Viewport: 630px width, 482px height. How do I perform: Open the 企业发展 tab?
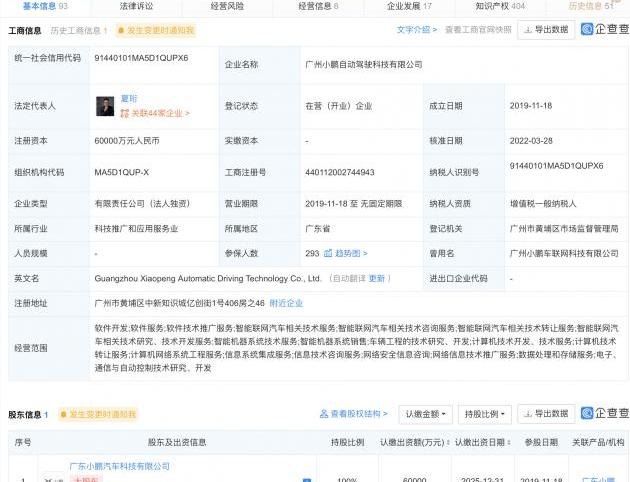pos(409,6)
